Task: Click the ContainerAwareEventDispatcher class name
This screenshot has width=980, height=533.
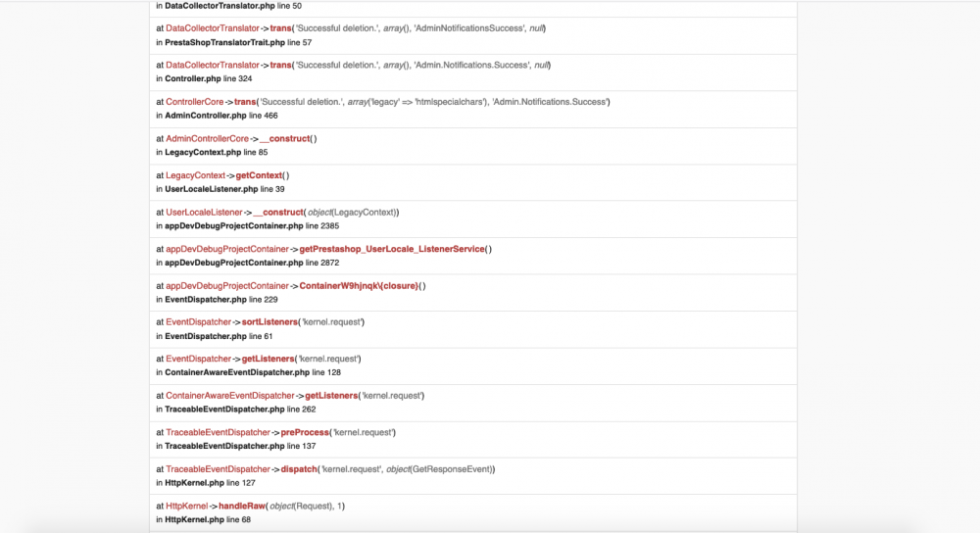Action: [x=229, y=396]
